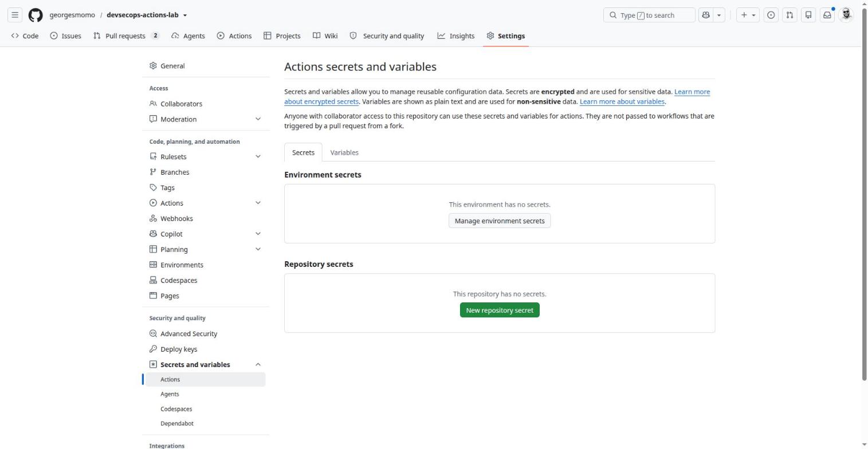
Task: Select Dependabot under Secrets and variables
Action: click(206, 423)
